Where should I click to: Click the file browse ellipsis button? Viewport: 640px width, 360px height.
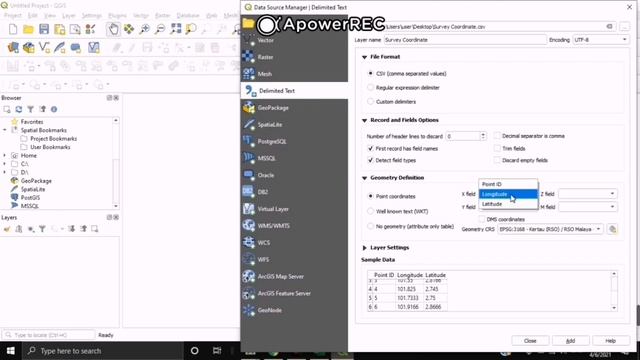tap(624, 27)
